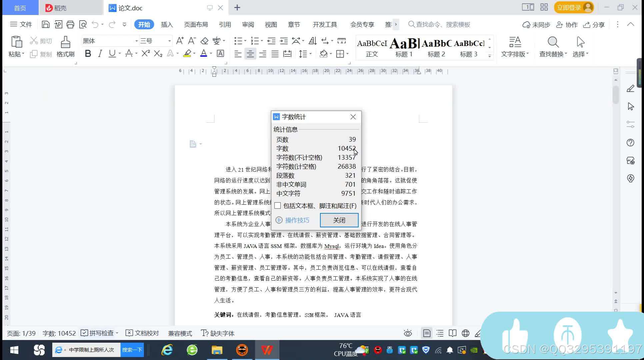Image resolution: width=644 pixels, height=360 pixels.
Task: Increase font size icon
Action: click(180, 41)
